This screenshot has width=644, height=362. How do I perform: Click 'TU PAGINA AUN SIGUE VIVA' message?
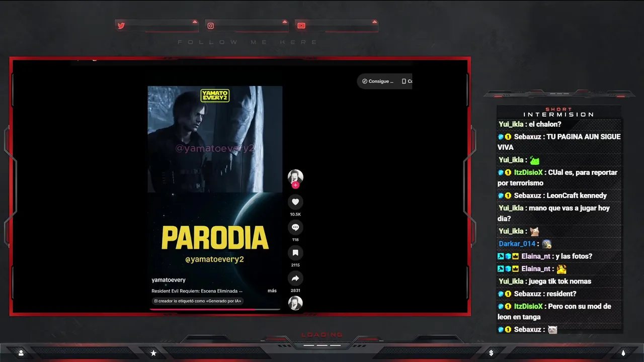pos(559,142)
